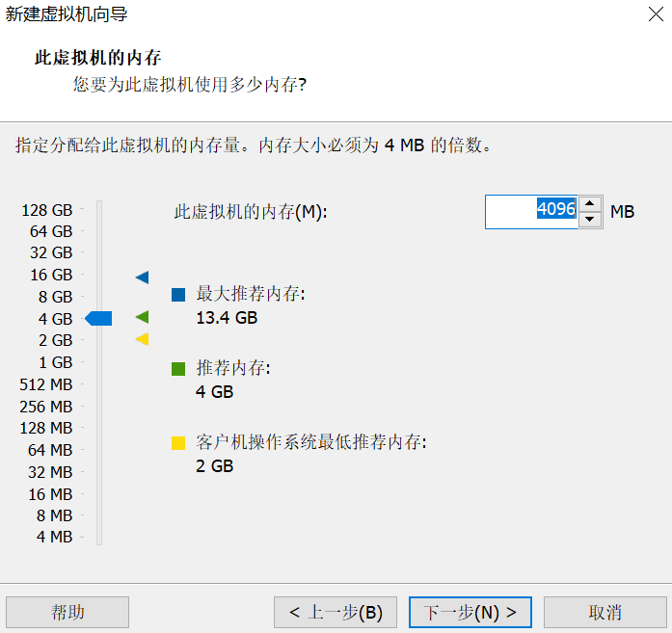The height and width of the screenshot is (633, 672).
Task: Click the 下一步(N) next button
Action: point(470,612)
